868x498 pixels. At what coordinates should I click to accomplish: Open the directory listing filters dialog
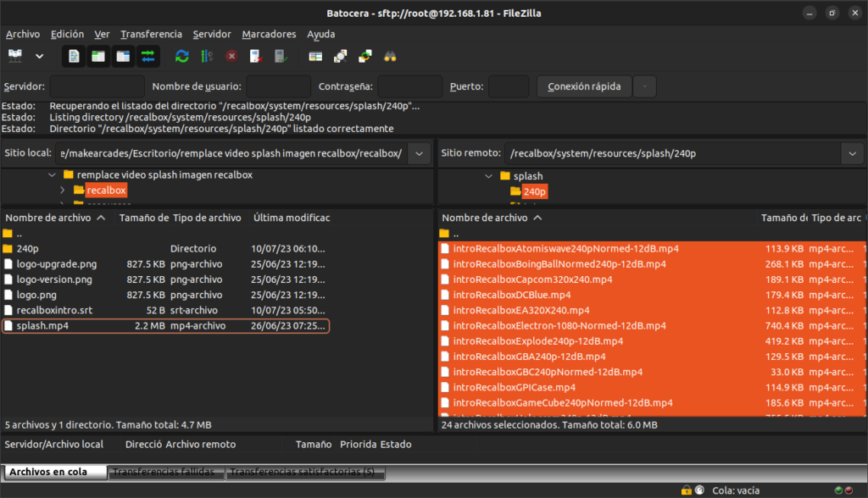point(315,56)
